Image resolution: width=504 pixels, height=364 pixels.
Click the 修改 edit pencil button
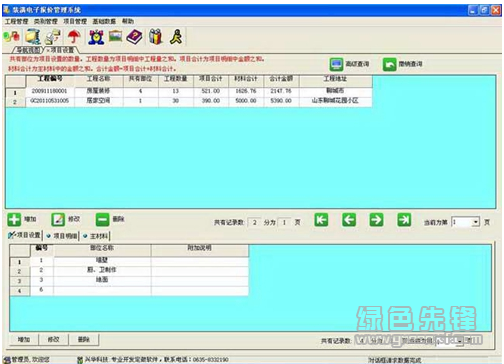pyautogui.click(x=66, y=220)
